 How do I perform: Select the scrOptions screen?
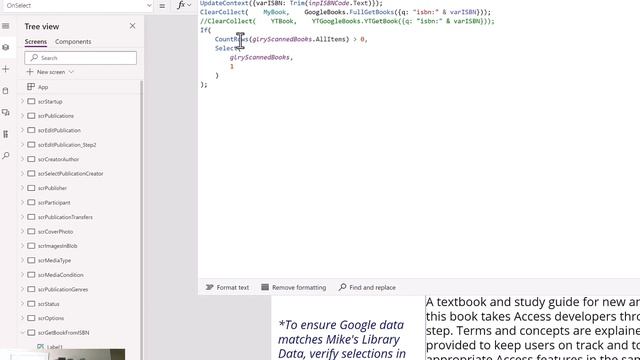pyautogui.click(x=51, y=318)
